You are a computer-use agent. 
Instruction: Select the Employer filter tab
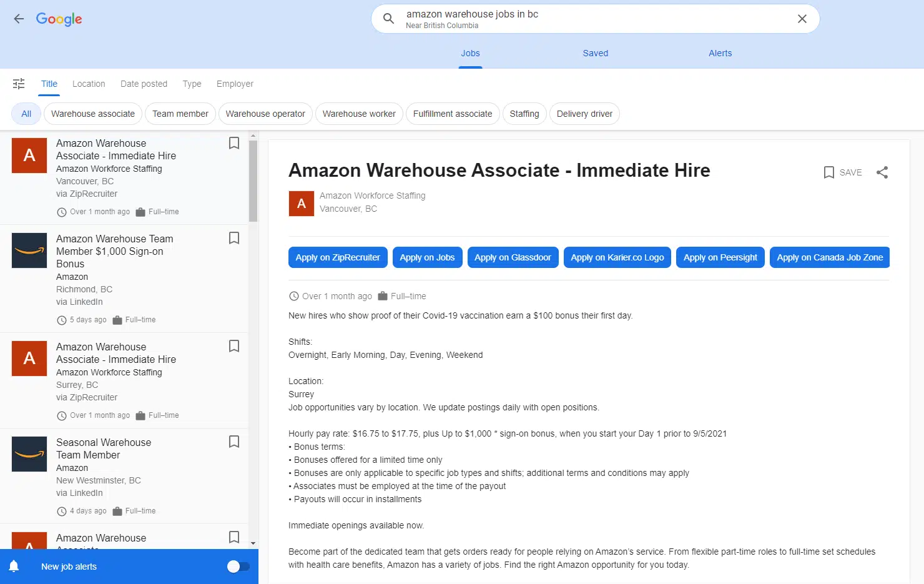[235, 84]
